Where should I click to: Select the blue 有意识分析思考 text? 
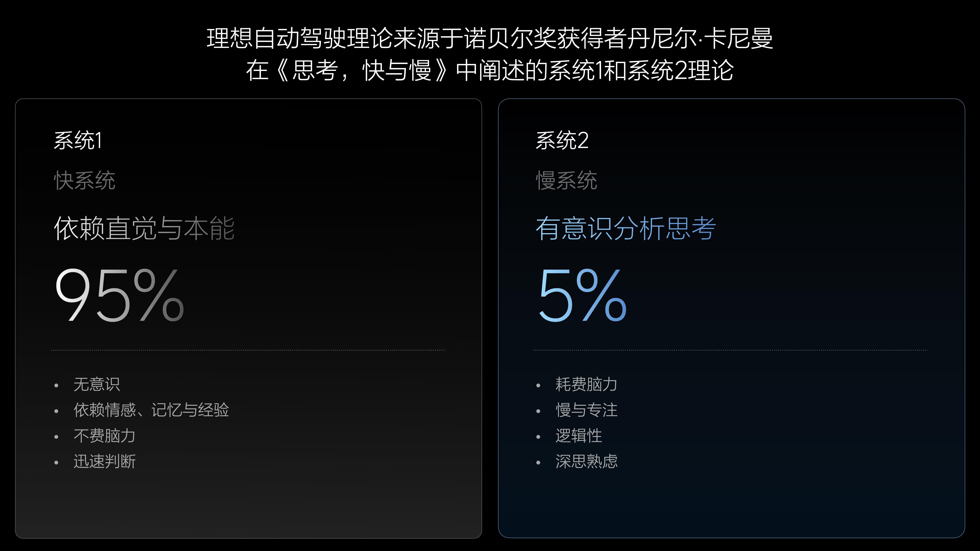626,229
